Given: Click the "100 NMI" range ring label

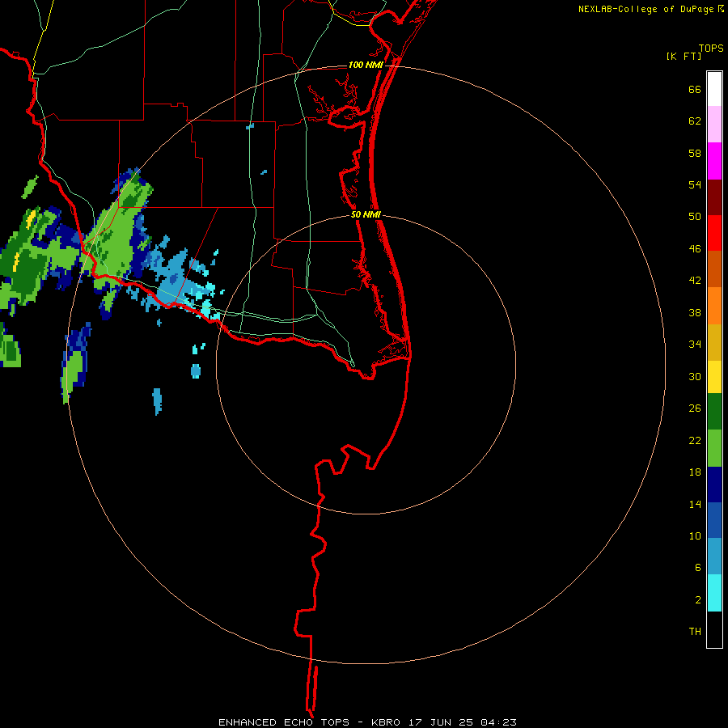Looking at the screenshot, I should tap(366, 65).
